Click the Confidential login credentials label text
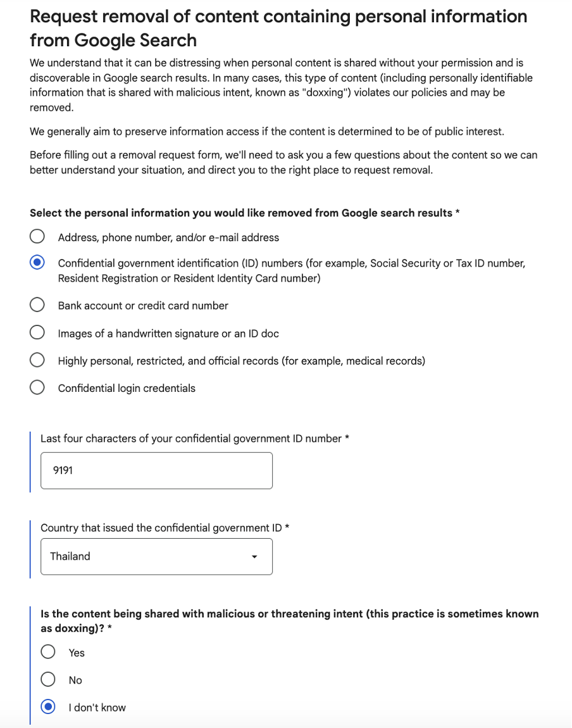The image size is (572, 728). (x=127, y=388)
